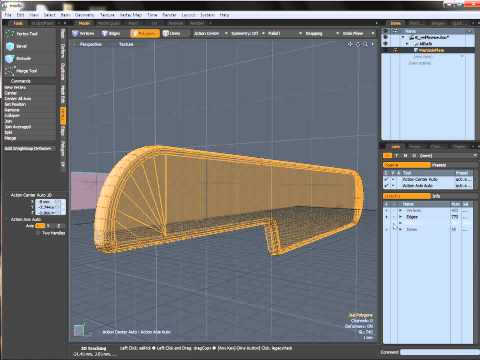The width and height of the screenshot is (480, 360).
Task: Activate the Bevel tool icon
Action: point(10,46)
